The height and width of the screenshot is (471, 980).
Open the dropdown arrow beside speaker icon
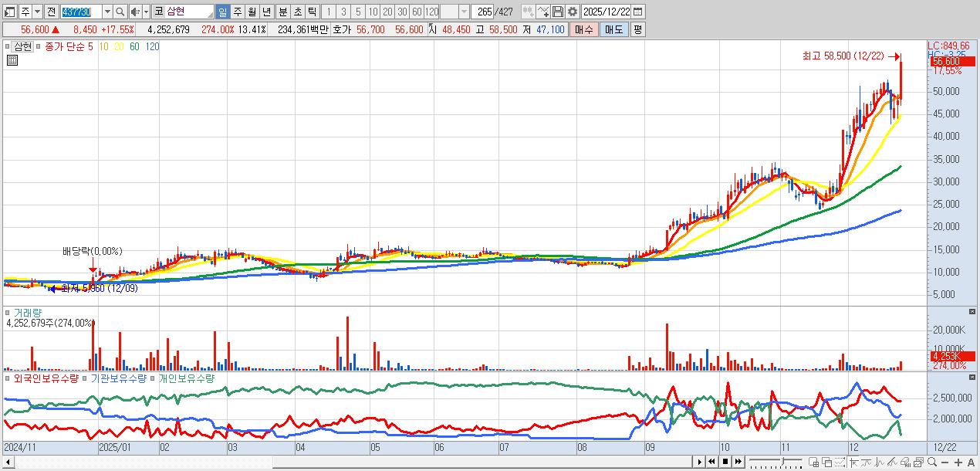click(146, 12)
